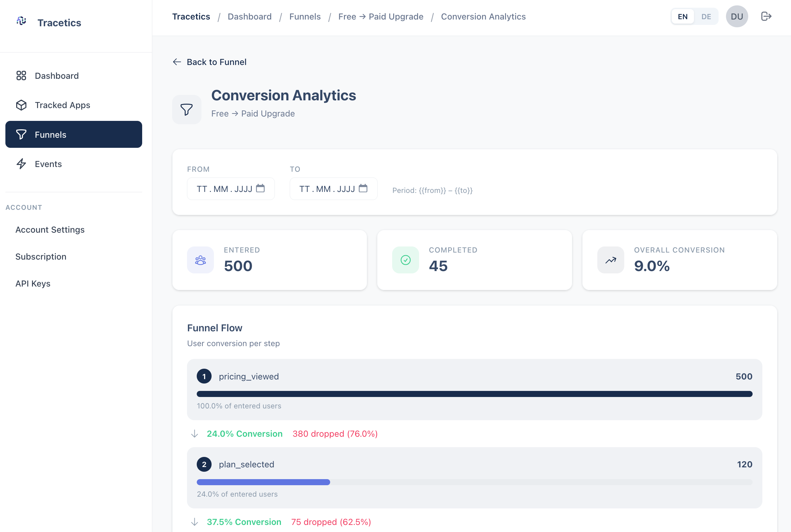Select Funnels in the sidebar
Image resolution: width=791 pixels, height=532 pixels.
pyautogui.click(x=74, y=134)
